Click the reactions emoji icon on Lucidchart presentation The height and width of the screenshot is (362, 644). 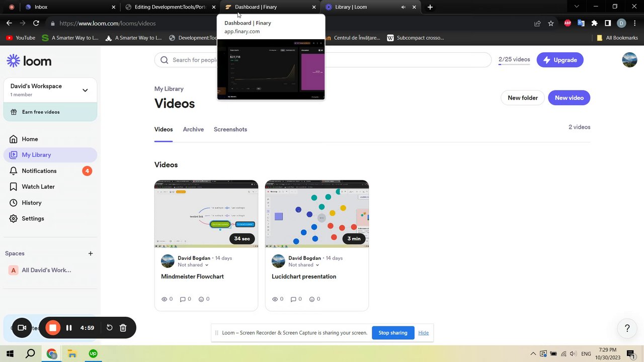[x=312, y=299]
